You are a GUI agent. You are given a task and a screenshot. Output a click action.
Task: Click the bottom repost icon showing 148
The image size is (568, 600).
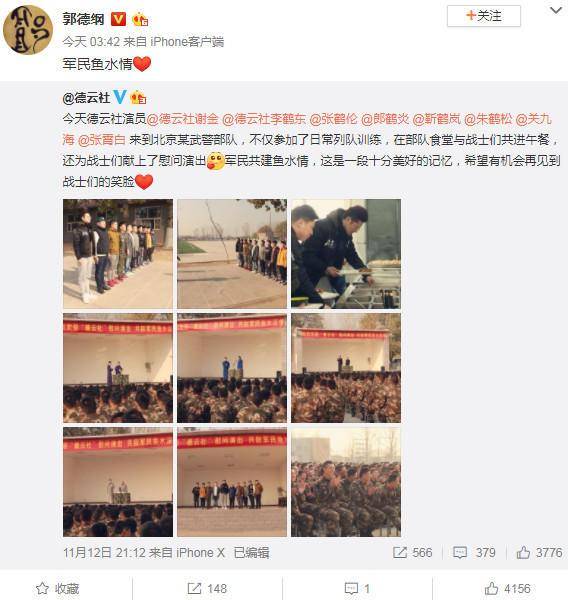pyautogui.click(x=194, y=588)
